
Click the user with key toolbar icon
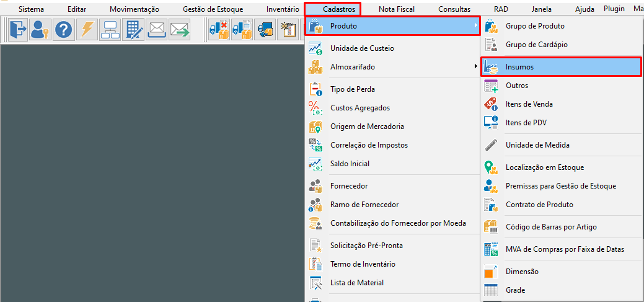pyautogui.click(x=41, y=30)
